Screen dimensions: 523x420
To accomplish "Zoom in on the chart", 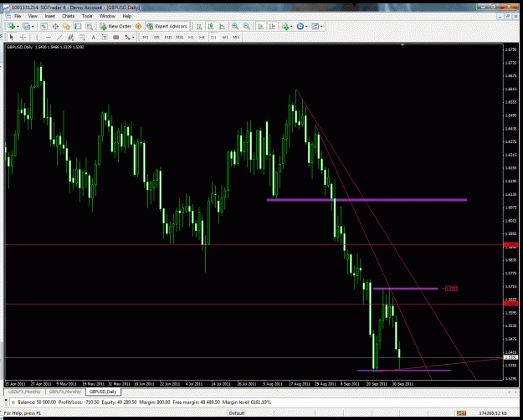I will click(x=235, y=26).
